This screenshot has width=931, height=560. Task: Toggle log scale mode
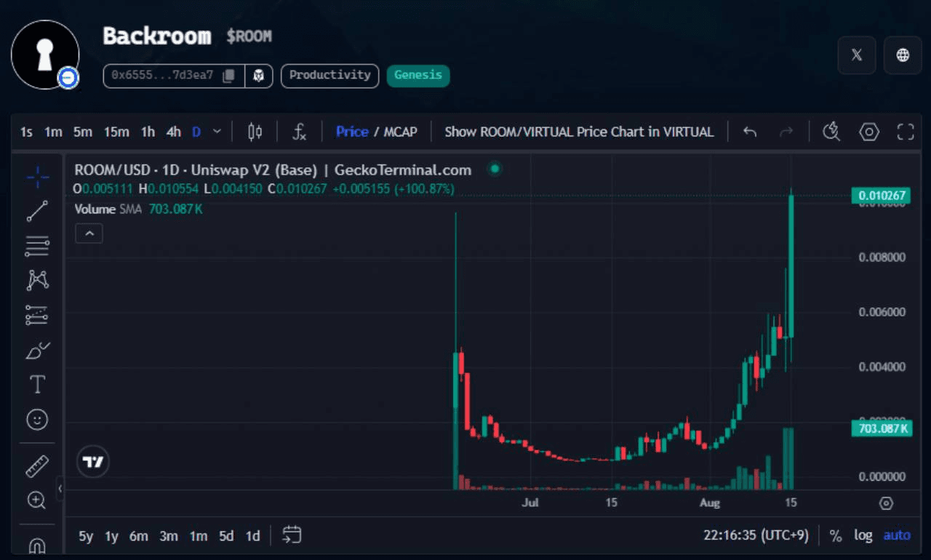[x=863, y=535]
